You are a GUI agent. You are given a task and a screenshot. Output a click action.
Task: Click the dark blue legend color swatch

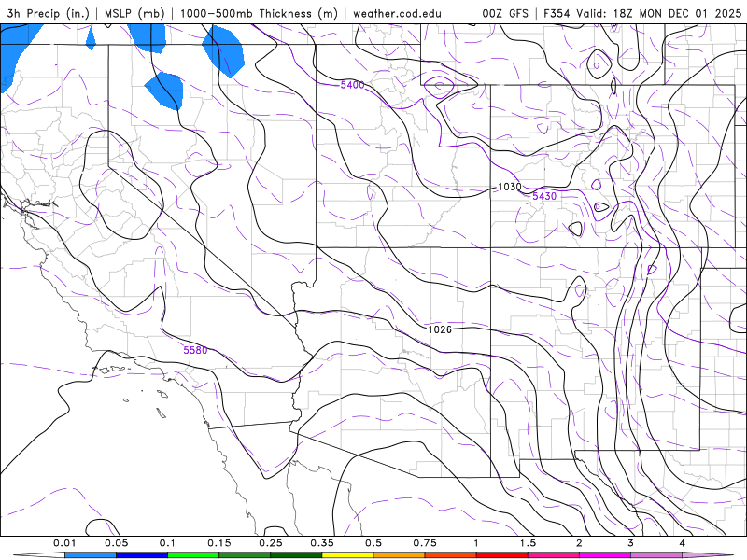142,555
